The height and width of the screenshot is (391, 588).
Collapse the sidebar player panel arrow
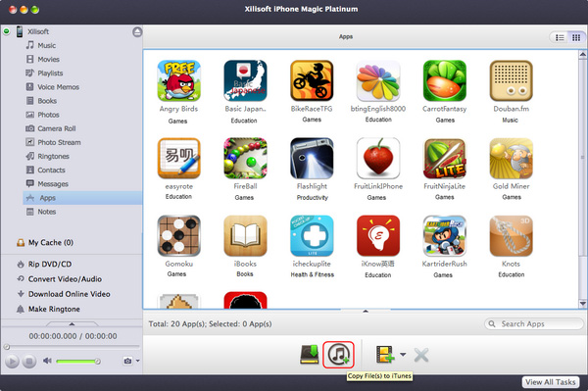point(72,323)
